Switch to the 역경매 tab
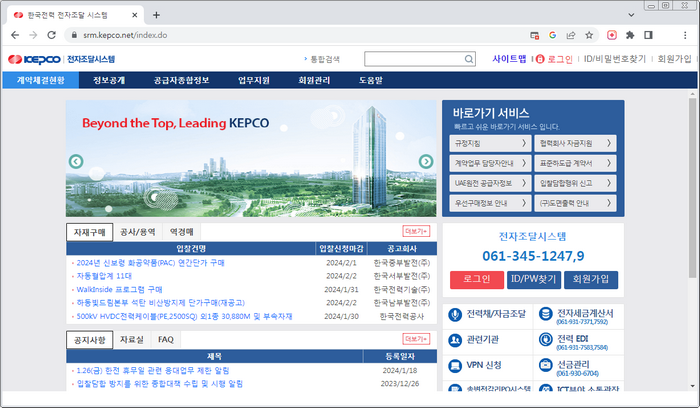700x408 pixels. click(x=182, y=232)
